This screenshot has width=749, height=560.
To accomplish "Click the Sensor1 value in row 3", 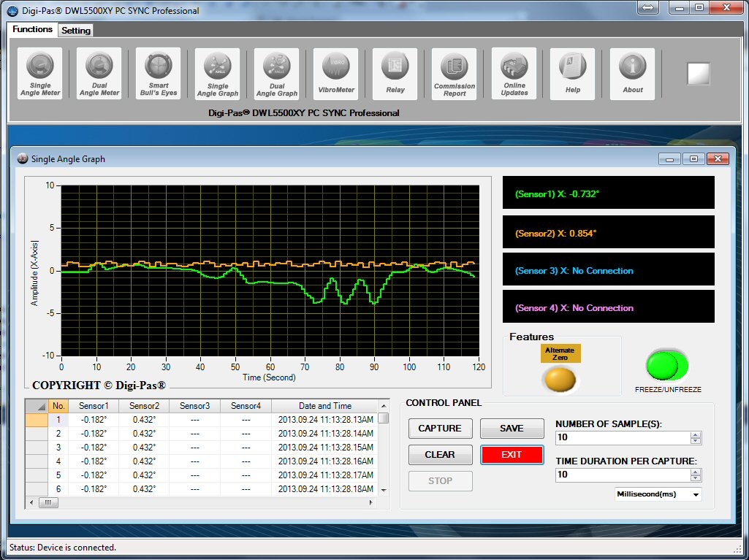I will point(94,448).
